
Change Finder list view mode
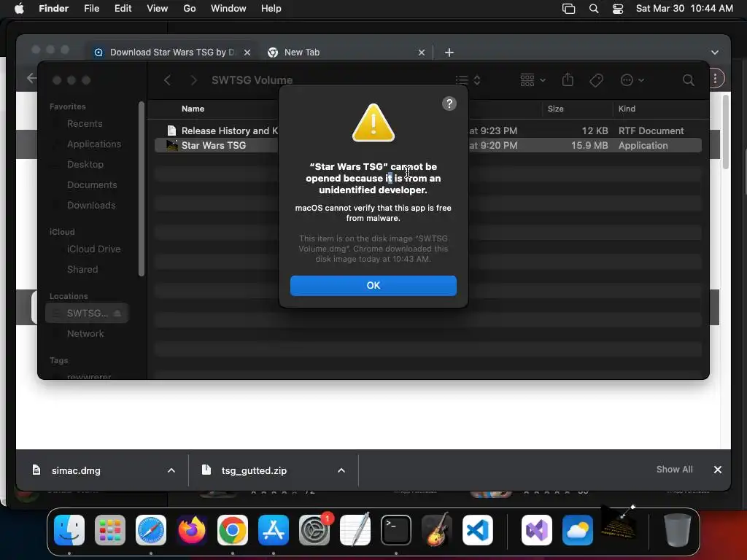click(468, 80)
